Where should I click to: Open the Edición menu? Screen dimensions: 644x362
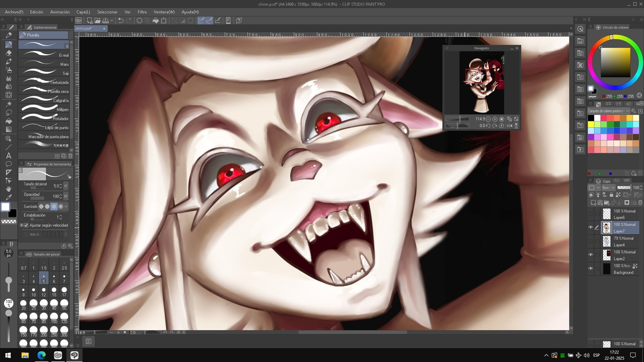37,12
